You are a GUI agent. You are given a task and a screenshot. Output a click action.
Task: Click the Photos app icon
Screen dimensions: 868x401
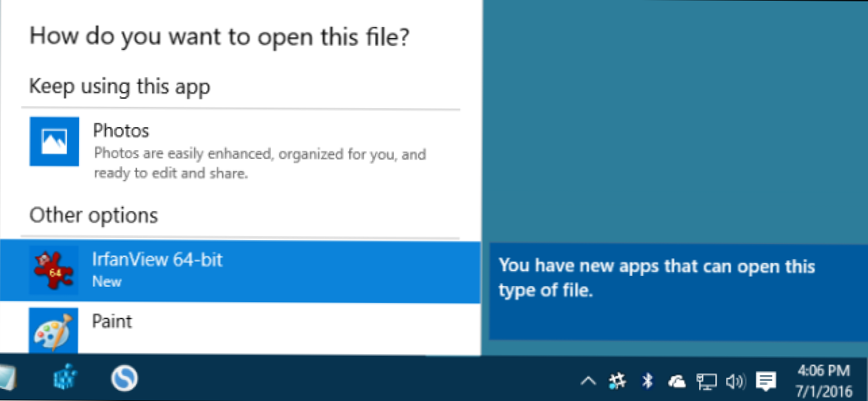(x=54, y=141)
